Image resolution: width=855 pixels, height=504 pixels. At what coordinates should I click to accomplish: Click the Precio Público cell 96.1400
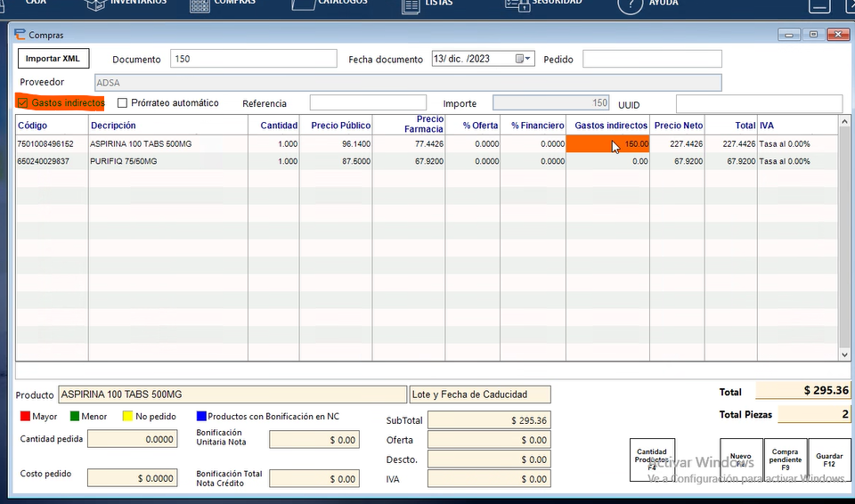coord(336,144)
